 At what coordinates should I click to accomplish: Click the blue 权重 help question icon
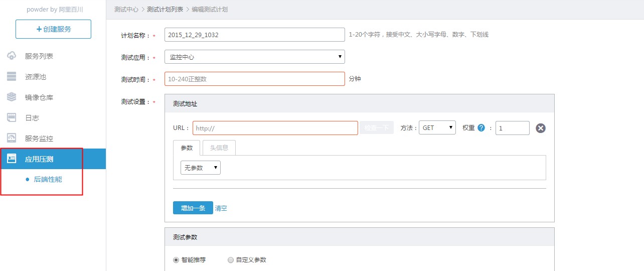(x=481, y=128)
